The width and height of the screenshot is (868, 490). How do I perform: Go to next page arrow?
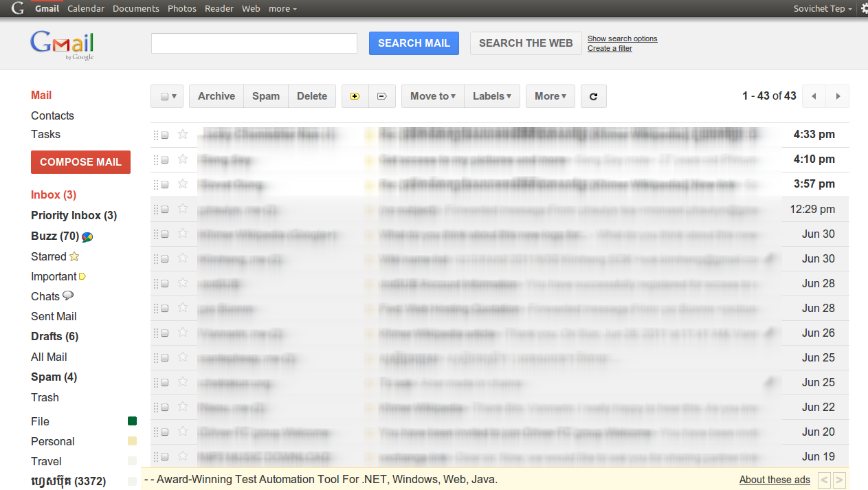pyautogui.click(x=838, y=96)
